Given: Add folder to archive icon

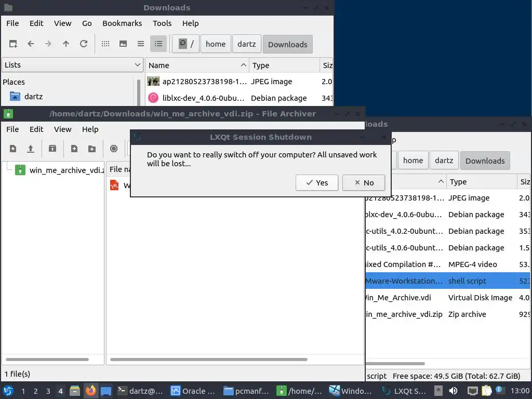Looking at the screenshot, I should click(x=92, y=149).
